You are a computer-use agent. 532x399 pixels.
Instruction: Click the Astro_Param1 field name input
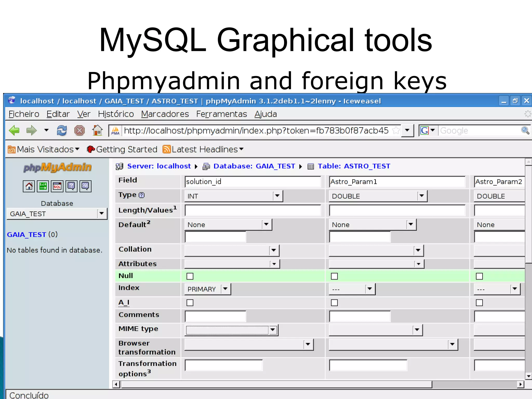(397, 182)
